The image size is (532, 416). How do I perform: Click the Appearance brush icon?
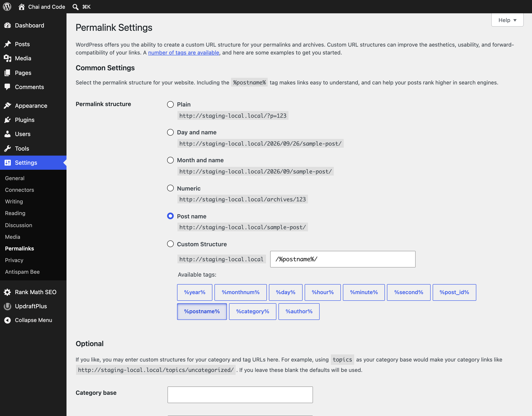click(7, 106)
